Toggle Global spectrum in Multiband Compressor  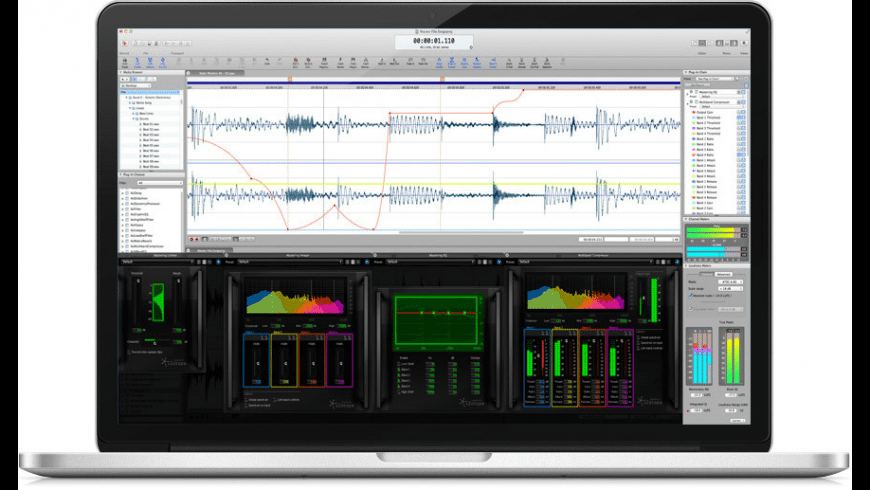tap(638, 337)
